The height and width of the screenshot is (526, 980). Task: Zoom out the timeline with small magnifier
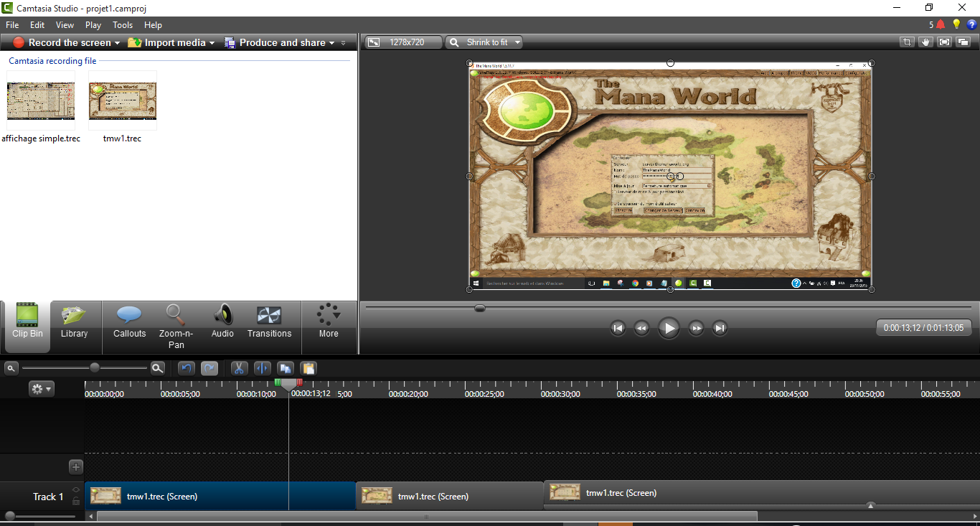pos(11,368)
